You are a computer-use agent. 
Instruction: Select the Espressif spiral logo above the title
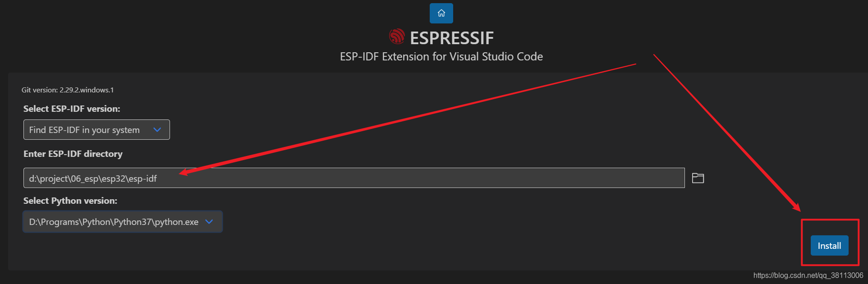(396, 37)
